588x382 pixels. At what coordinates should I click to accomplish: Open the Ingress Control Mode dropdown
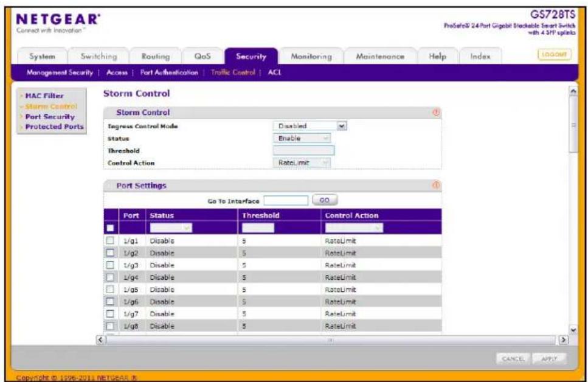pos(310,126)
